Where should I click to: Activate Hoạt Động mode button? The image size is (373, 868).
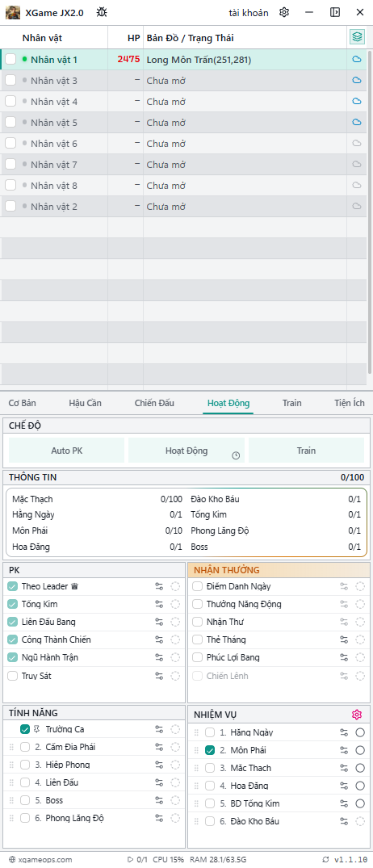[x=186, y=451]
